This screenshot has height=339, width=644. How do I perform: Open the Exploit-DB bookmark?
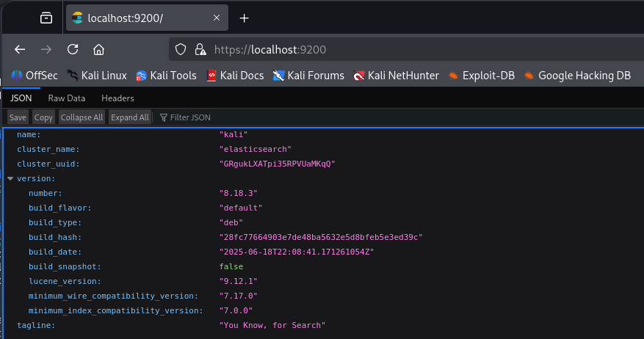(x=482, y=76)
